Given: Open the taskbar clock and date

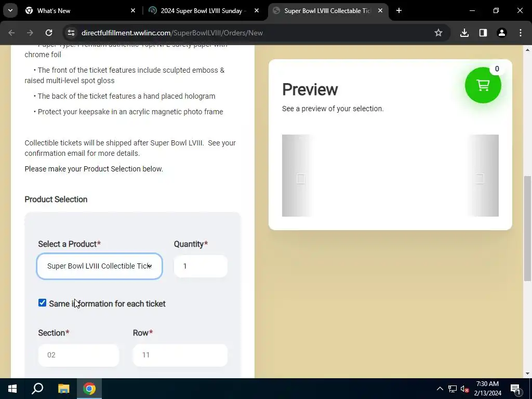Looking at the screenshot, I should [487, 389].
